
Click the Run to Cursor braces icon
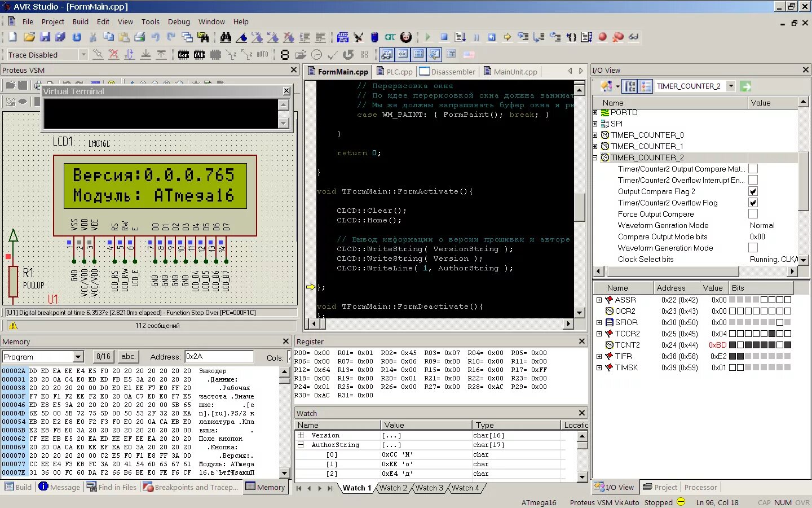[x=571, y=37]
